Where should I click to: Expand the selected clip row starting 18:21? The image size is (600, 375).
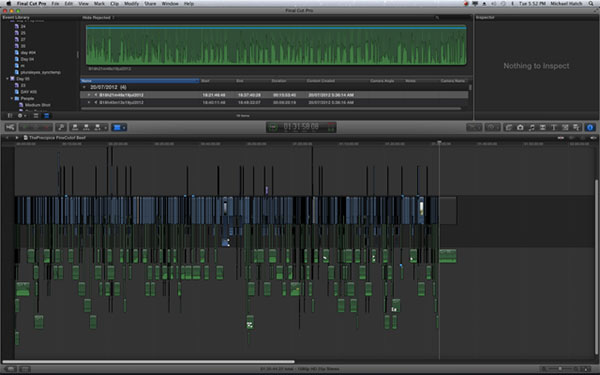pos(89,95)
